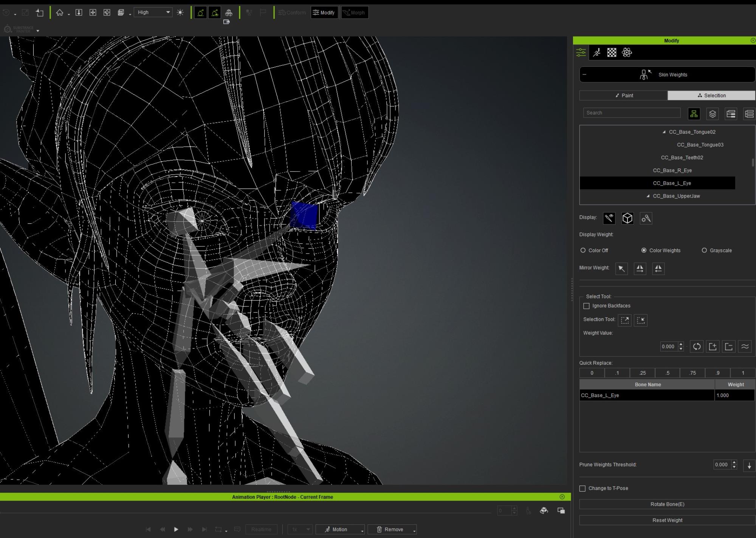This screenshot has height=538, width=756.
Task: Play the animation with play button
Action: pyautogui.click(x=176, y=529)
